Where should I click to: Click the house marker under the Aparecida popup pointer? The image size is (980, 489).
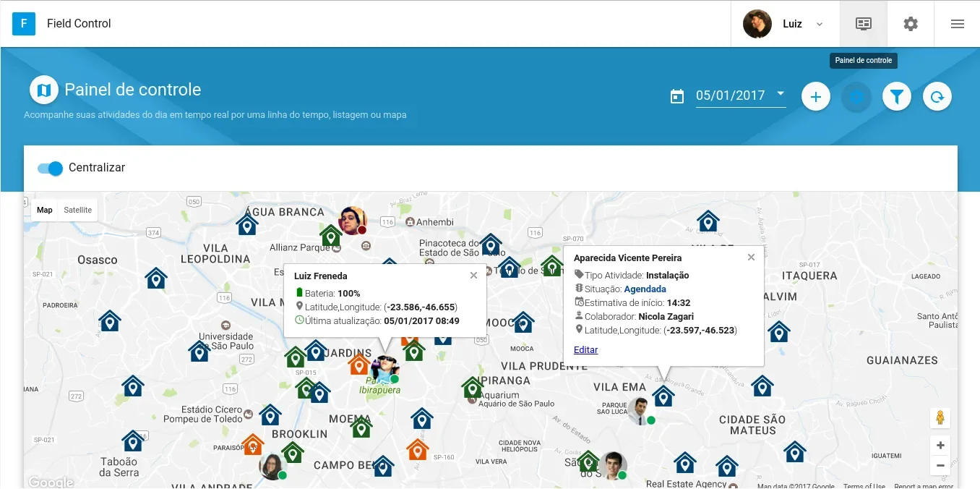click(663, 396)
